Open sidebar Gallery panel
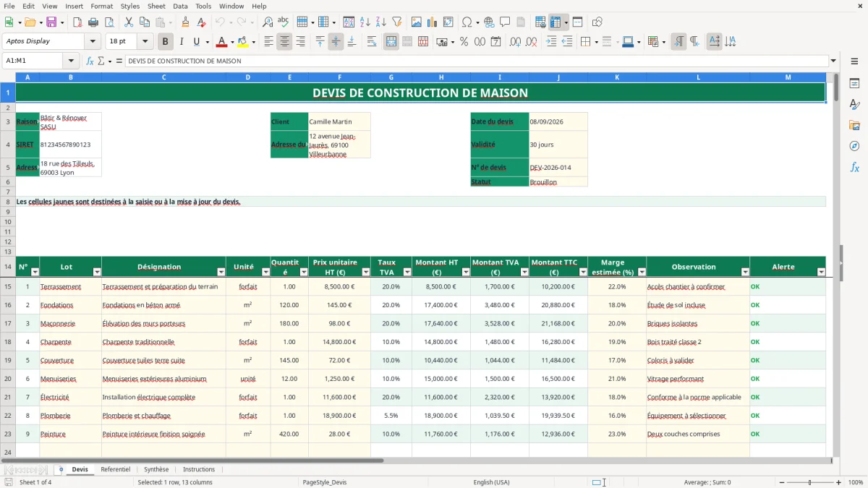 click(854, 125)
